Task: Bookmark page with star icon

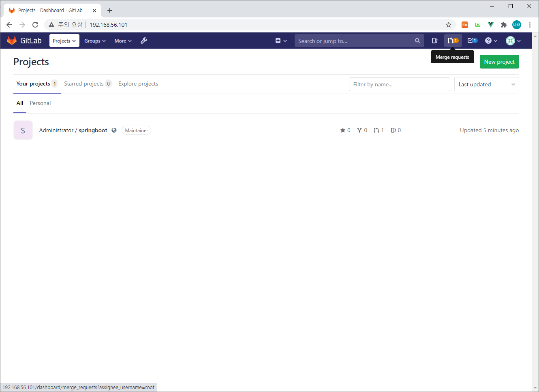Action: (x=449, y=25)
